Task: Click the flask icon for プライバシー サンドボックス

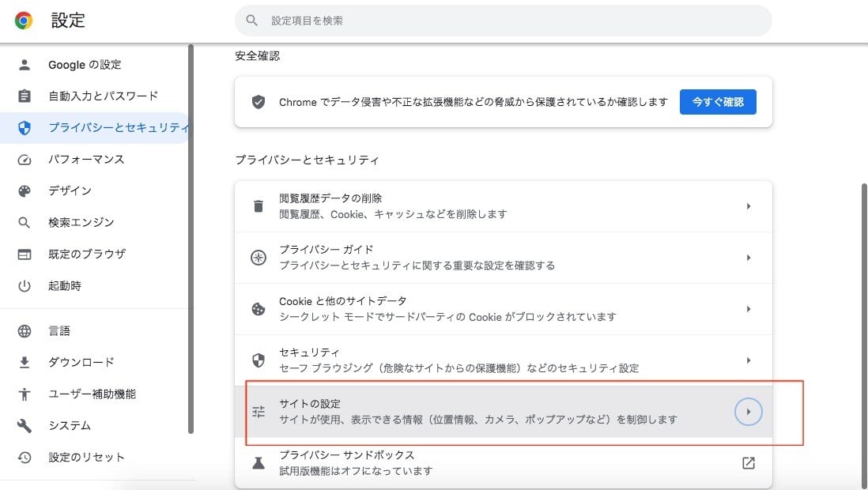Action: 259,463
